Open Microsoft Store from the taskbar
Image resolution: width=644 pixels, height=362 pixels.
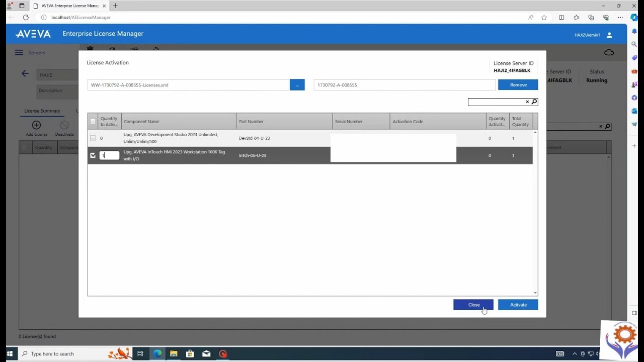(x=190, y=353)
